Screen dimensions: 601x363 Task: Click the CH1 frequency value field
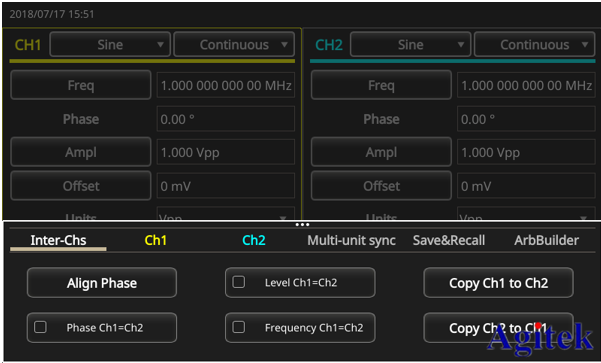tap(226, 85)
